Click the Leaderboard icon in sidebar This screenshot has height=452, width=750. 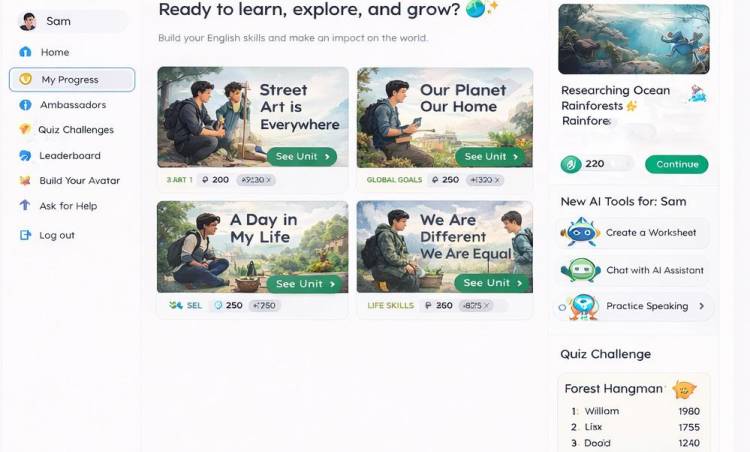(x=25, y=155)
